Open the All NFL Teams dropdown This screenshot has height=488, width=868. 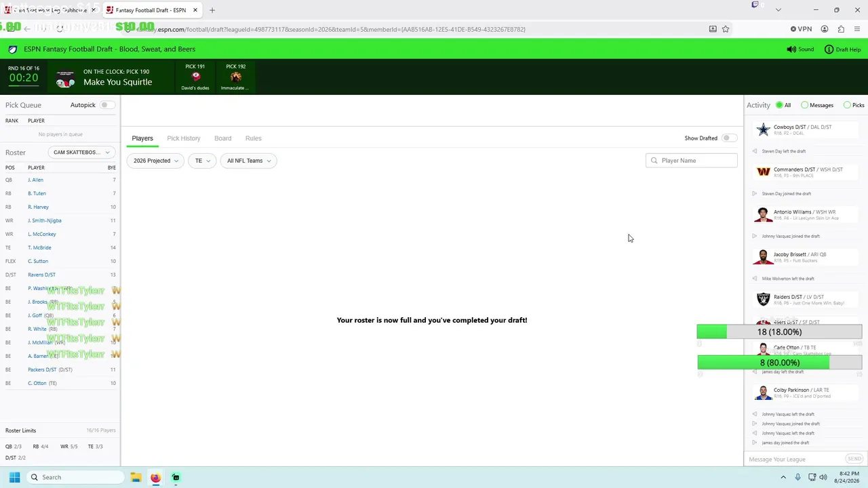pos(248,161)
